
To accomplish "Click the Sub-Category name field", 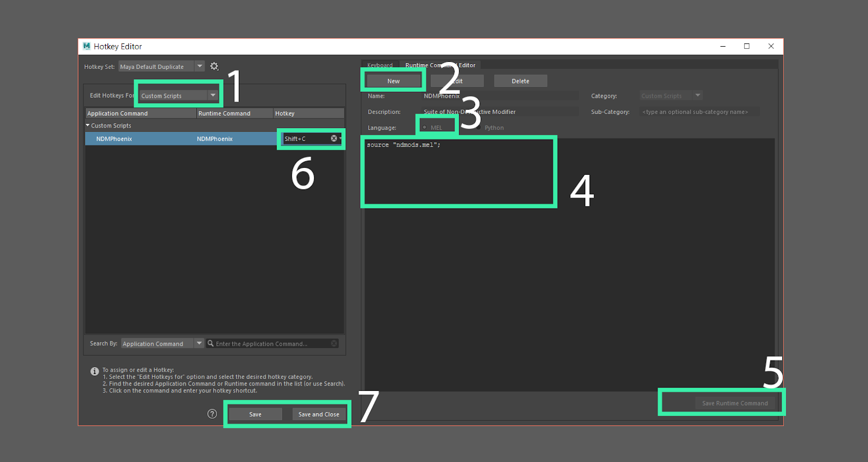I will click(700, 112).
